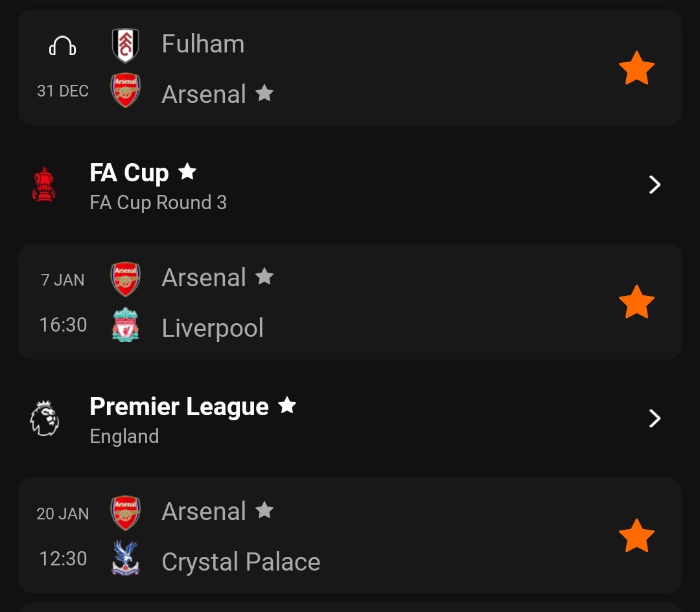Tap the Premier League lion logo

(44, 418)
